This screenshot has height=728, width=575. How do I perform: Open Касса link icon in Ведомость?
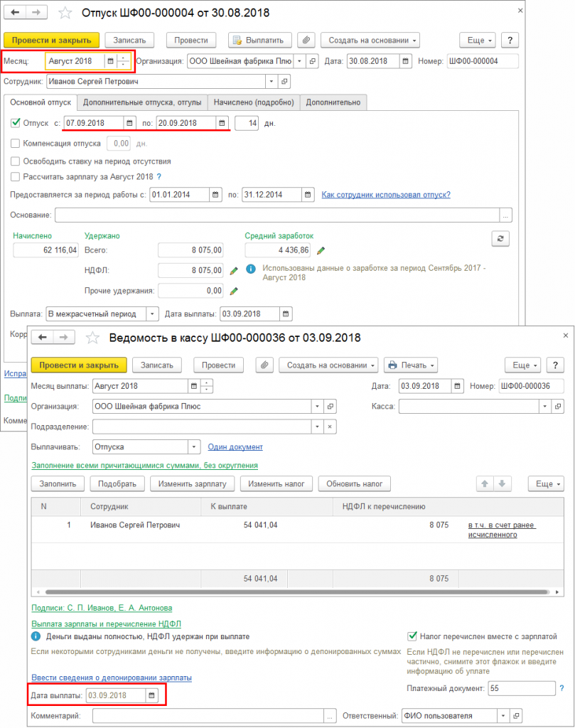(558, 406)
